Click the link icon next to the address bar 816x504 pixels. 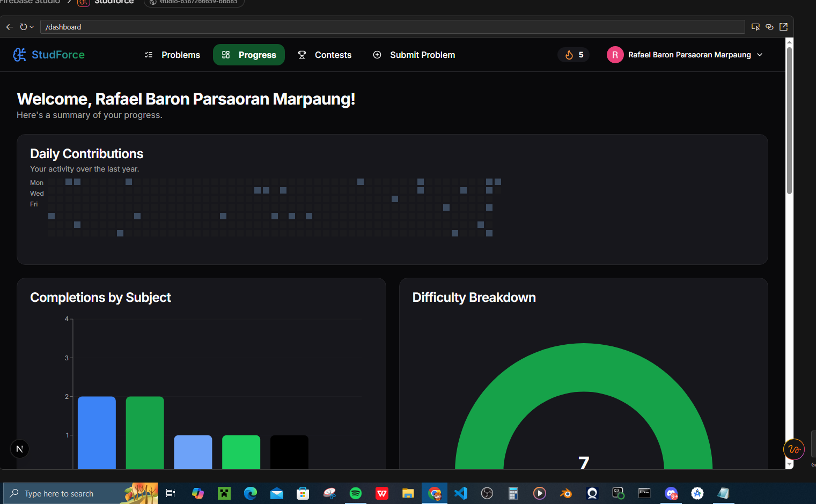769,27
